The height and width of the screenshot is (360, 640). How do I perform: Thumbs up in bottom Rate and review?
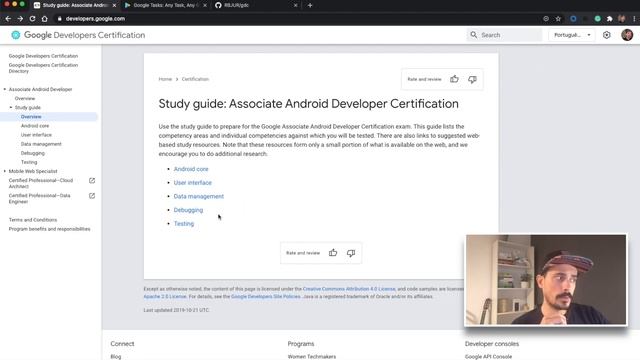click(x=333, y=253)
